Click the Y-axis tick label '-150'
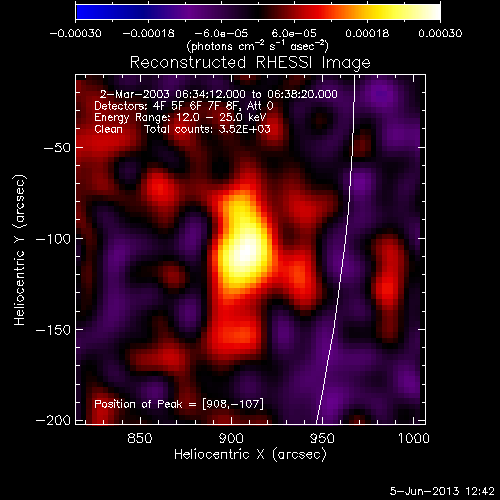 (53, 330)
